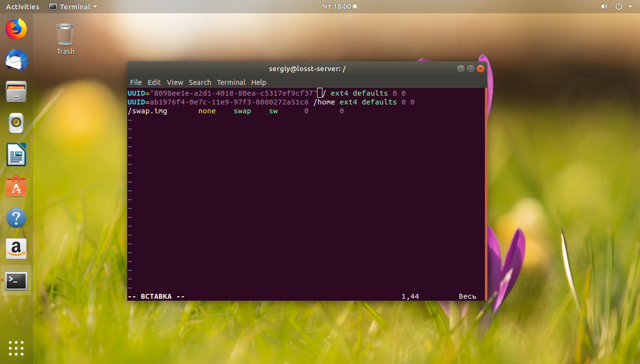640x364 pixels.
Task: Click the cursor position '1,44'
Action: tap(410, 296)
